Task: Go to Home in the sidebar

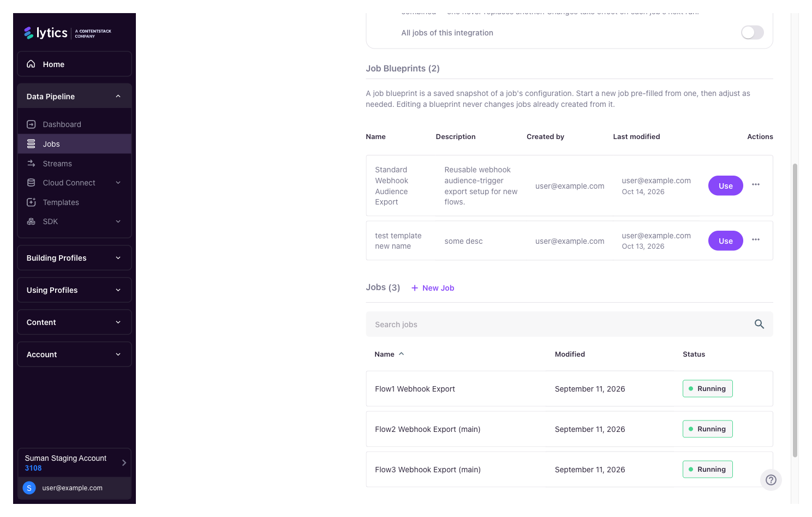Action: click(74, 64)
